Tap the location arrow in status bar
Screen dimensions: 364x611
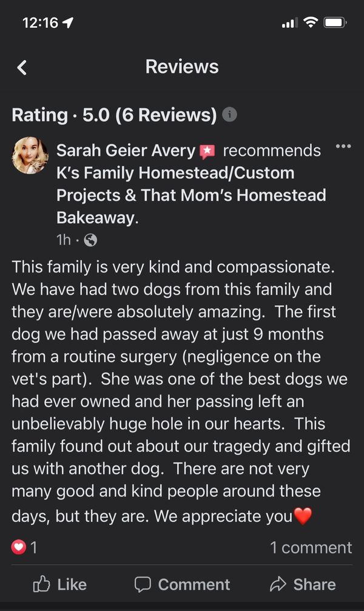tap(67, 23)
